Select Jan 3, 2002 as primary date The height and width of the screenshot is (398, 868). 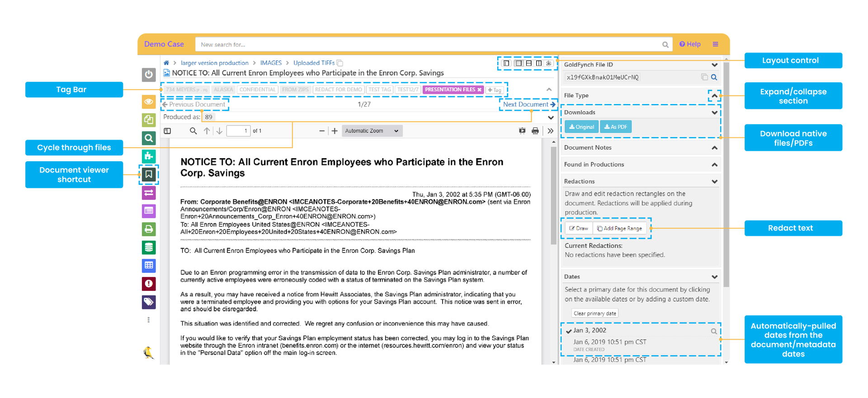tap(590, 331)
